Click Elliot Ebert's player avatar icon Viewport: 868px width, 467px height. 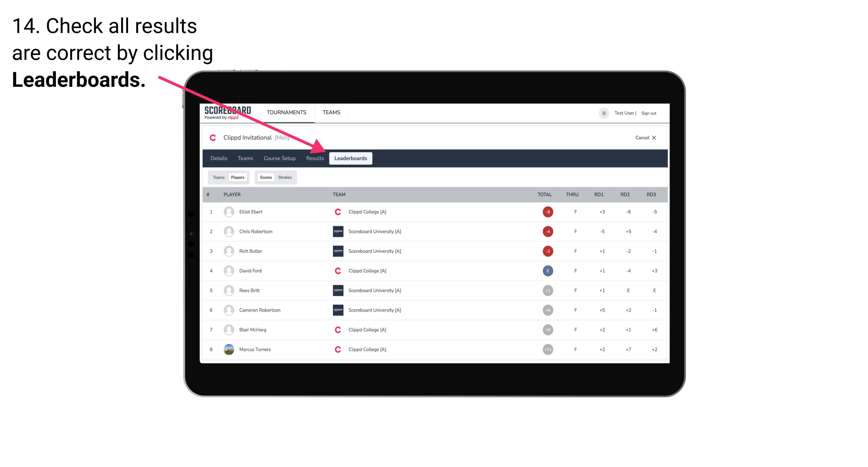pos(228,212)
